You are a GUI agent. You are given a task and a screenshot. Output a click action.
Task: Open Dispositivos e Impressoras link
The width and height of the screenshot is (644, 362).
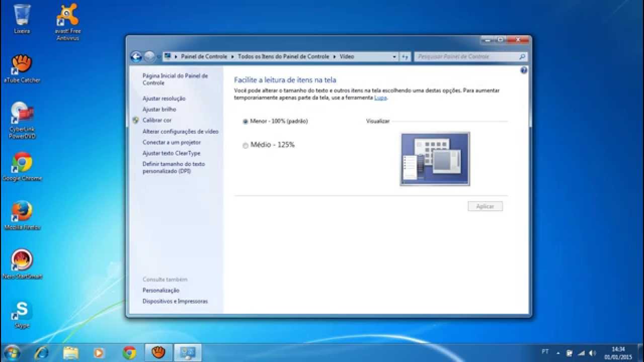(175, 301)
